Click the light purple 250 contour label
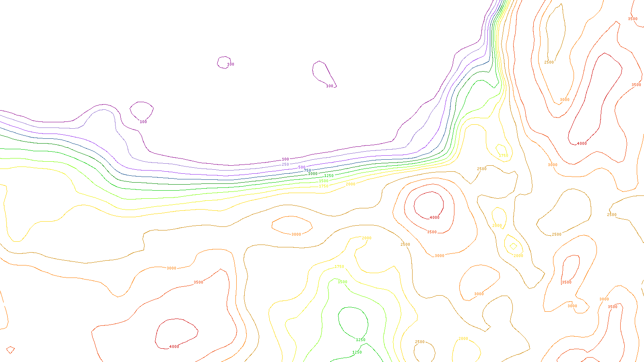This screenshot has width=644, height=362. 285,165
